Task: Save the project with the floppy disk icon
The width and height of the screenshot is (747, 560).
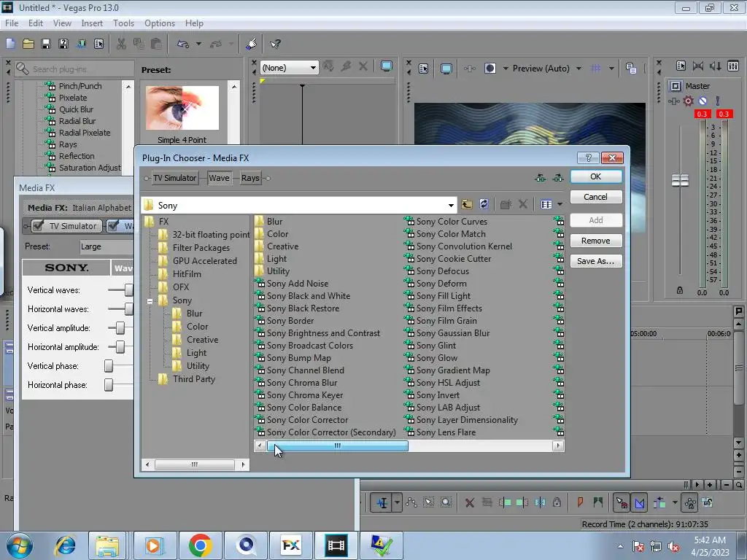Action: 46,44
